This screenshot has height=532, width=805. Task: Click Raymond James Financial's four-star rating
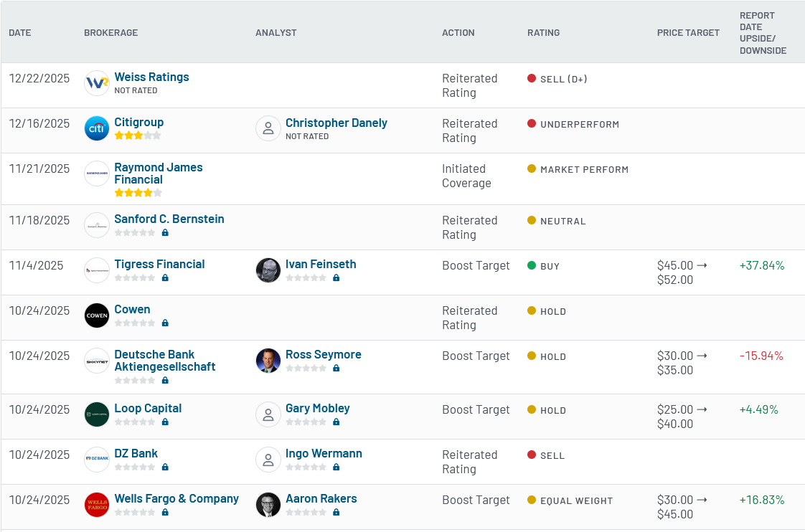point(138,193)
